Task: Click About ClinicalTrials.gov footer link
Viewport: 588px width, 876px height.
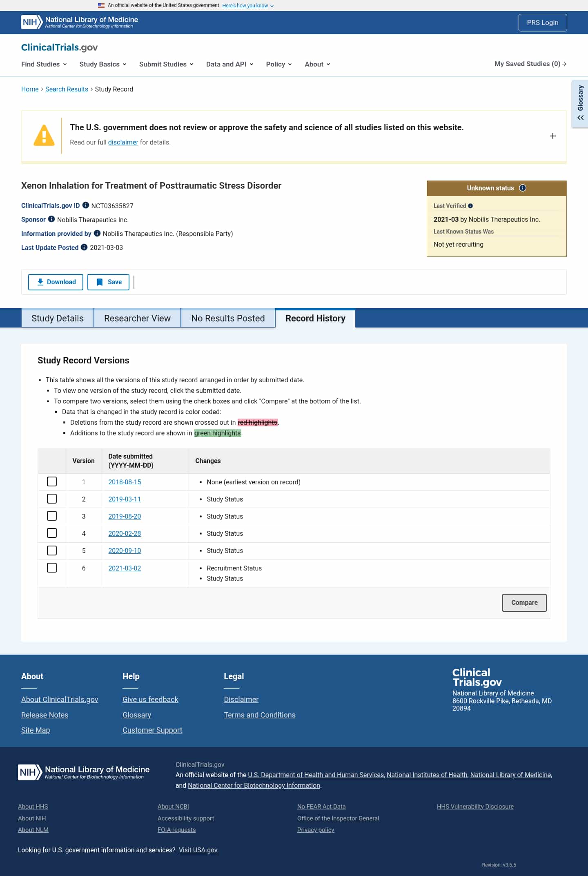Action: [x=60, y=699]
